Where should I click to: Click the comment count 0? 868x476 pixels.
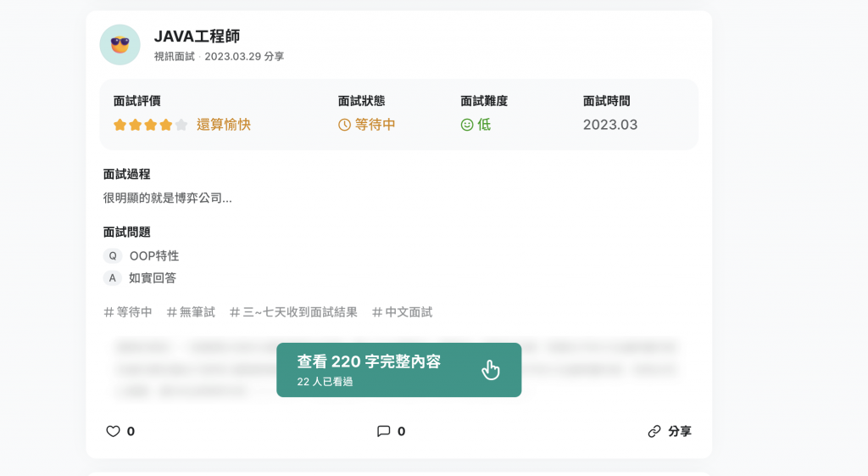[x=401, y=431]
